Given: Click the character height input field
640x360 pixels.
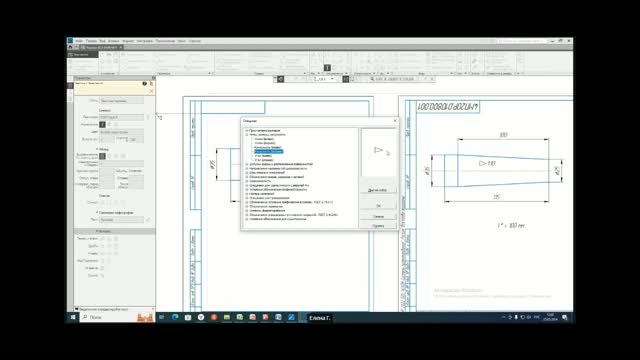Looking at the screenshot, I should coord(107,140).
